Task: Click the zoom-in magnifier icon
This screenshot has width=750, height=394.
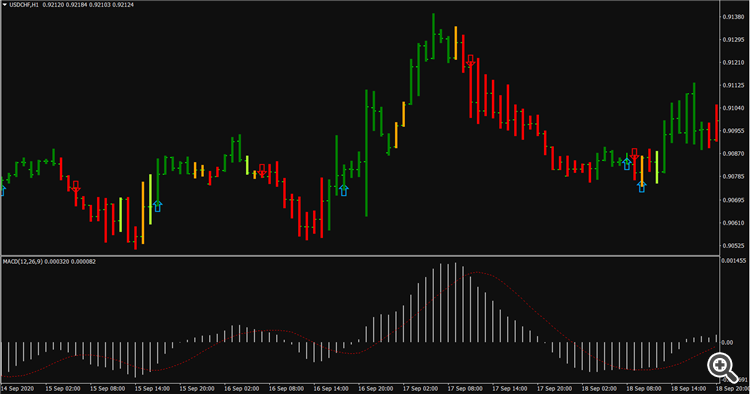Action: (x=722, y=368)
